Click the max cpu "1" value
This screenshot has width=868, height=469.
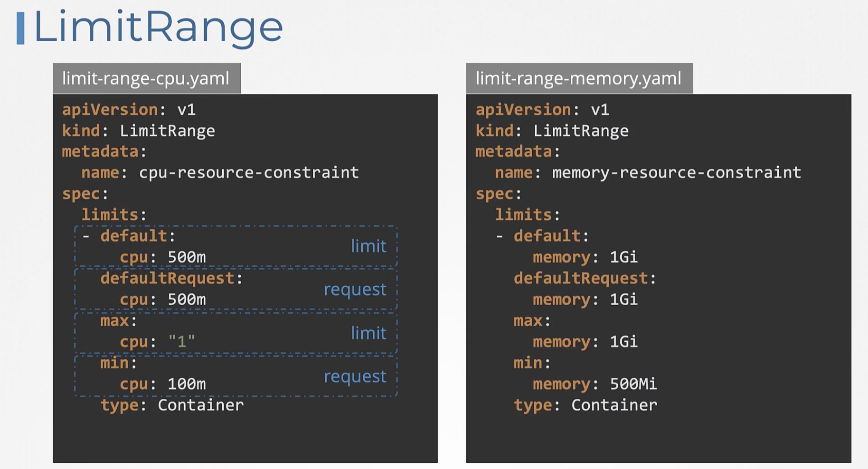pyautogui.click(x=181, y=341)
